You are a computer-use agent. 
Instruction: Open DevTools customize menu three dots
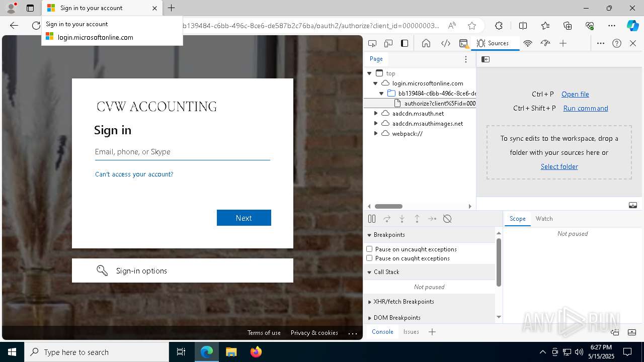(601, 43)
